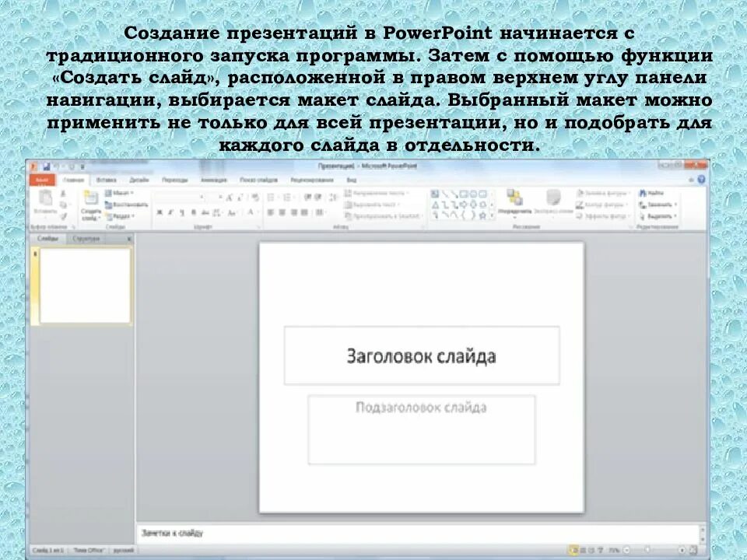Click the line spacing icon
The height and width of the screenshot is (560, 747).
[x=332, y=197]
